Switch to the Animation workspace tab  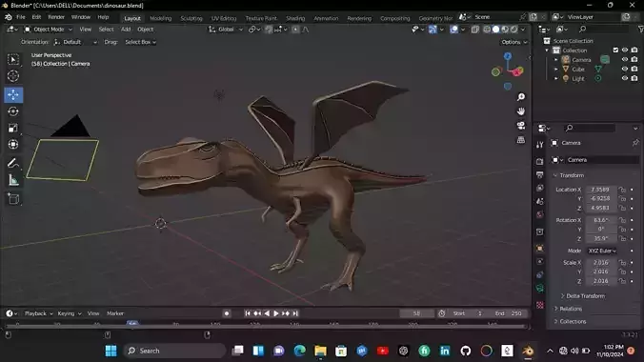pos(326,18)
